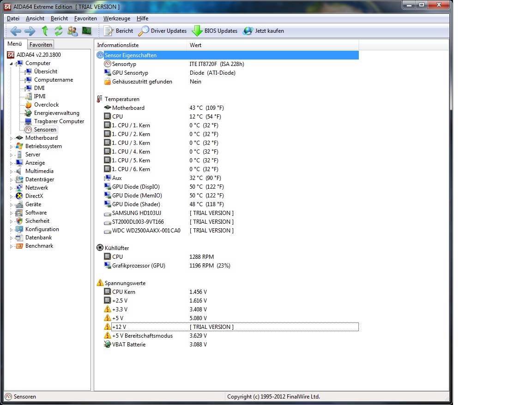Image resolution: width=532 pixels, height=405 pixels.
Task: Select IPMI in the tree
Action: 40,96
